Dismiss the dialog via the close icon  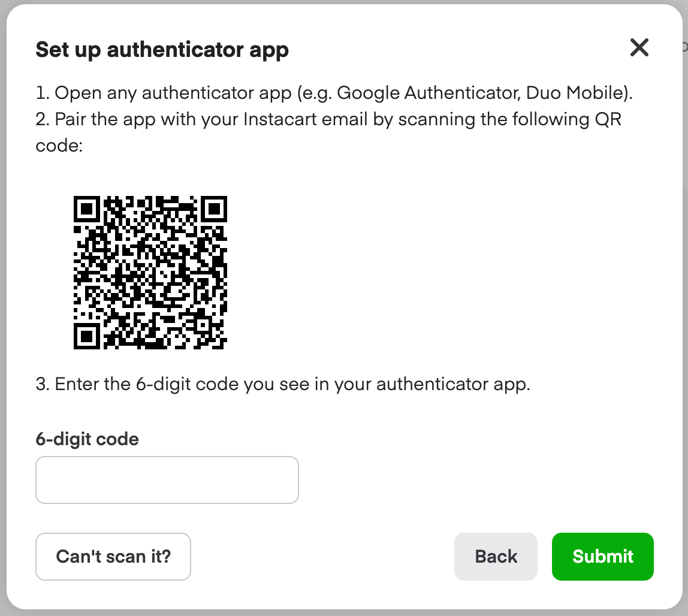(639, 47)
